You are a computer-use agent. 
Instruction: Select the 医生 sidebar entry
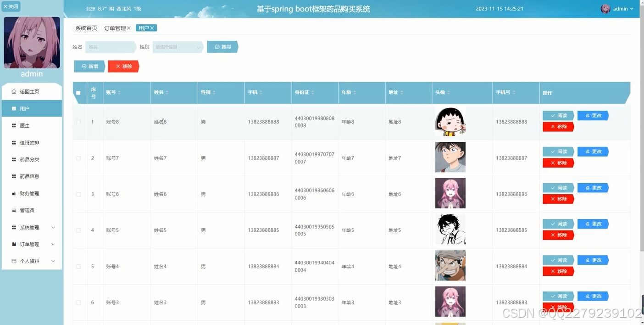tap(31, 125)
